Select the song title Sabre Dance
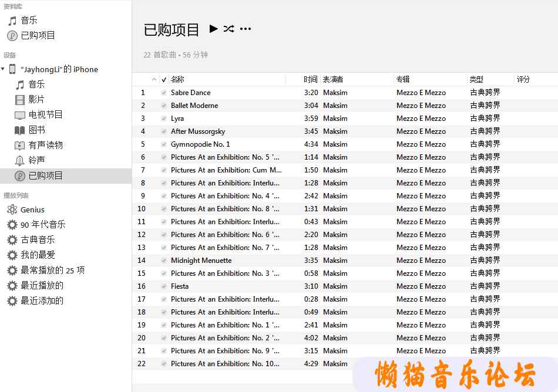Viewport: 558px width, 392px height. click(191, 93)
